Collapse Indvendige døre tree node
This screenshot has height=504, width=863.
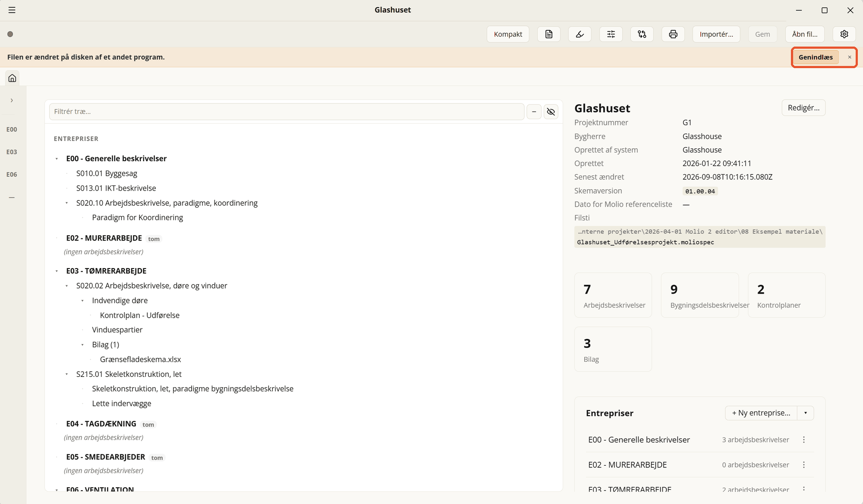[82, 301]
